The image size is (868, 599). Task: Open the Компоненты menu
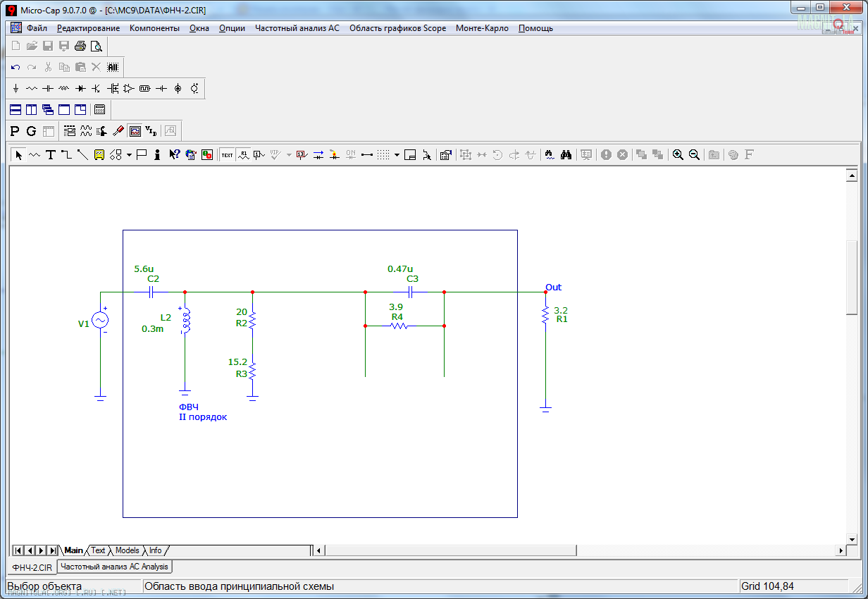tap(154, 28)
